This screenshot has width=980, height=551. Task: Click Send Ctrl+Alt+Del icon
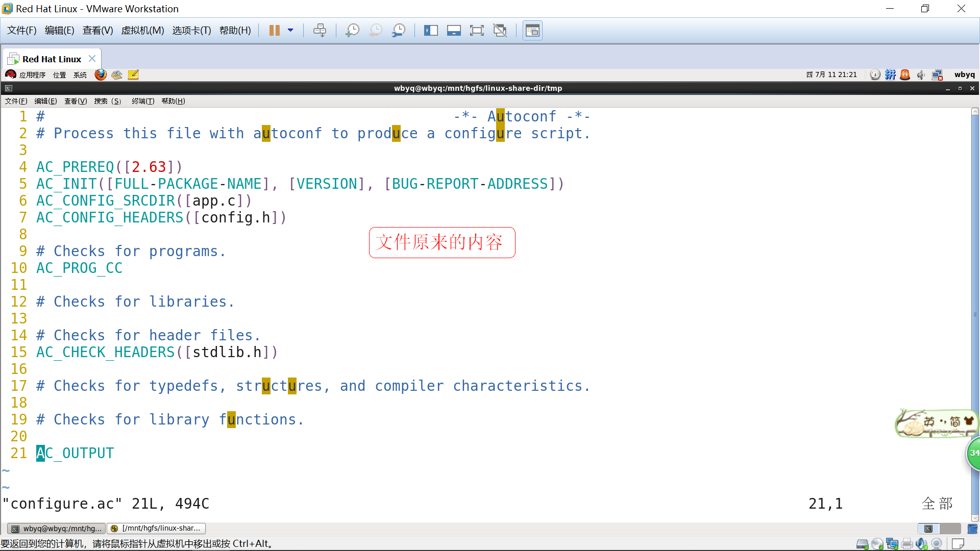[x=320, y=31]
